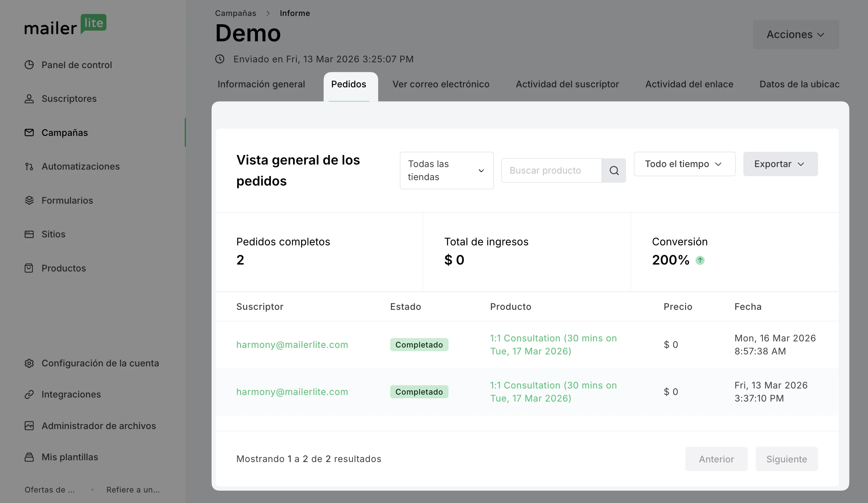
Task: Click the account settings gear icon
Action: point(29,363)
